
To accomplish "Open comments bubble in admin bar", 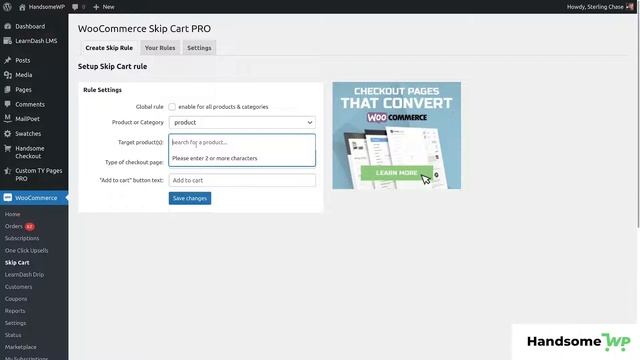I will 75,7.
